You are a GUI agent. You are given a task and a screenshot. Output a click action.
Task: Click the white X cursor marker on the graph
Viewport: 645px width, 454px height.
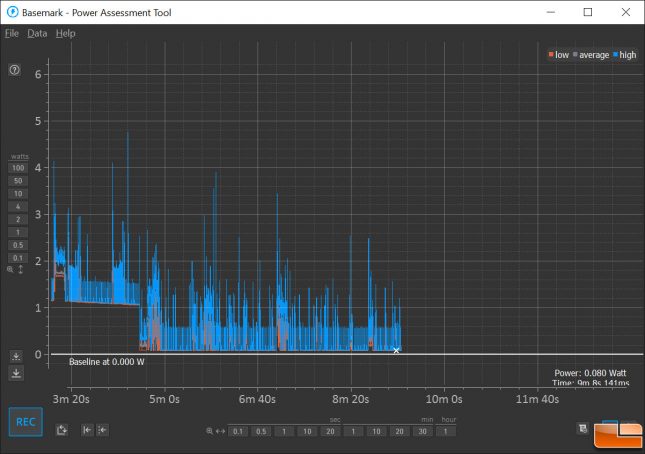point(396,351)
